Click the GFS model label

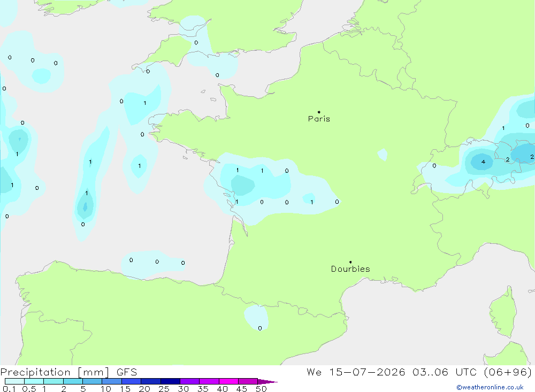127,372
